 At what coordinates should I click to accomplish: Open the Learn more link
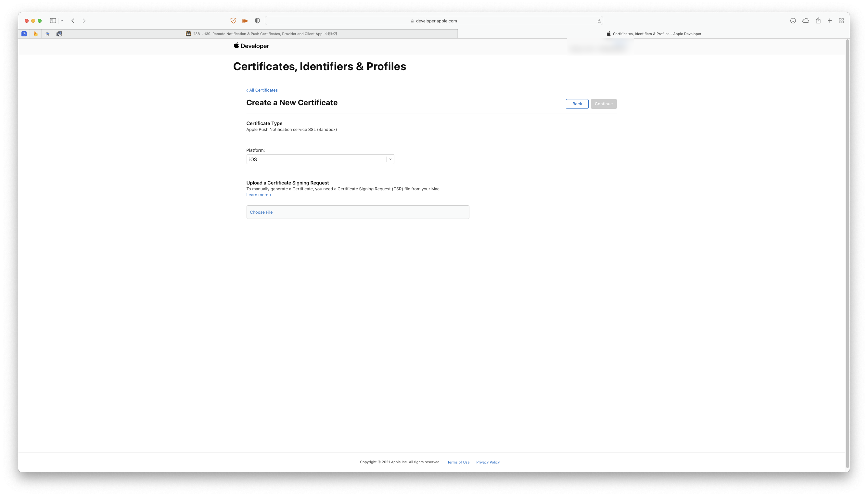[x=259, y=195]
